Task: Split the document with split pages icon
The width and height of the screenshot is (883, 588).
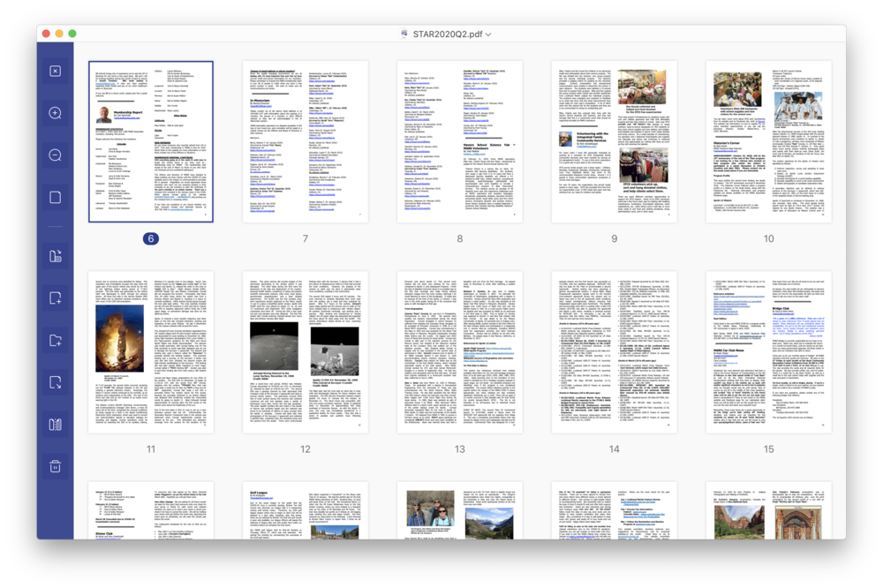Action: pyautogui.click(x=55, y=424)
